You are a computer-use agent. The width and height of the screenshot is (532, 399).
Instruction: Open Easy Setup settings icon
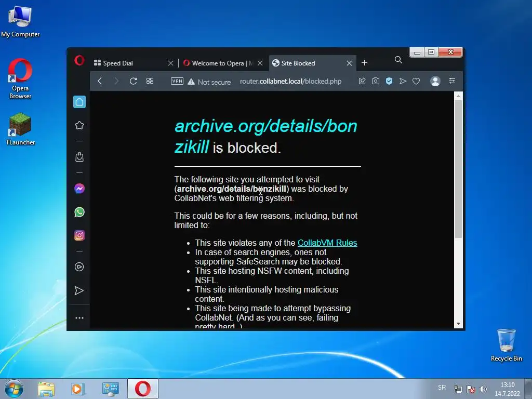pyautogui.click(x=452, y=81)
